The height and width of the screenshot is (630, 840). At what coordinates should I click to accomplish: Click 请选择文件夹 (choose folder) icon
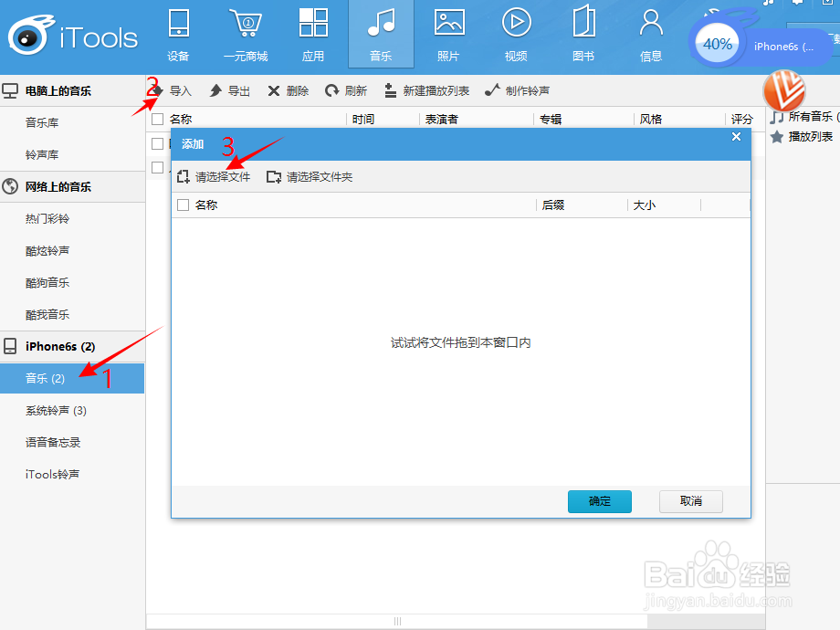click(274, 176)
